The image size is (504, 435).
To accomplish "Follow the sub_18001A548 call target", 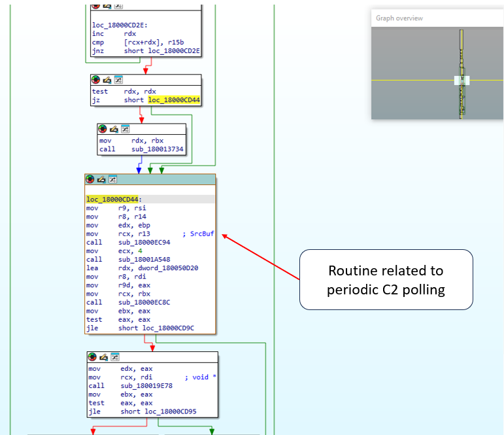I will pos(144,259).
